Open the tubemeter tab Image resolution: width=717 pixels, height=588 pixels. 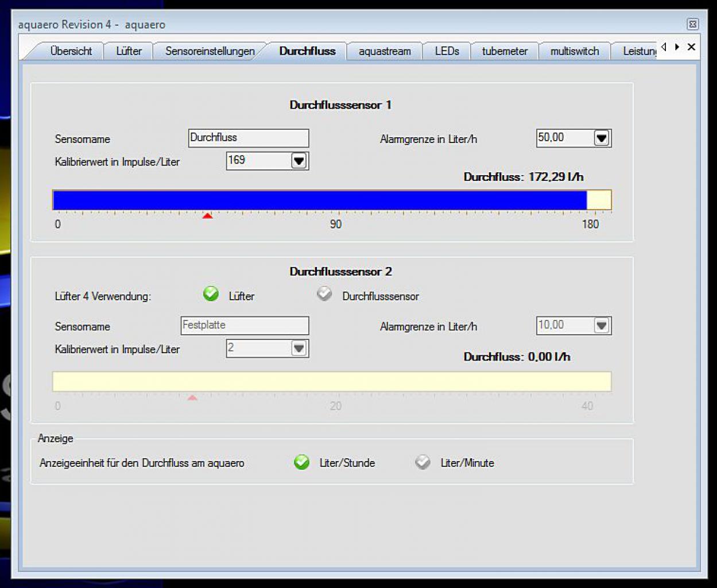click(505, 51)
